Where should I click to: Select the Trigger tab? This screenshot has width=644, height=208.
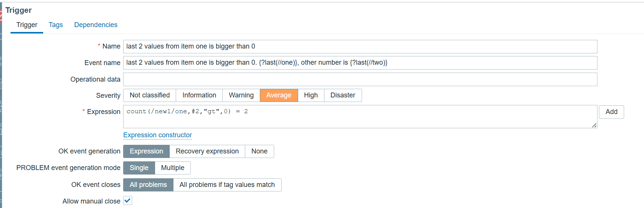[27, 25]
